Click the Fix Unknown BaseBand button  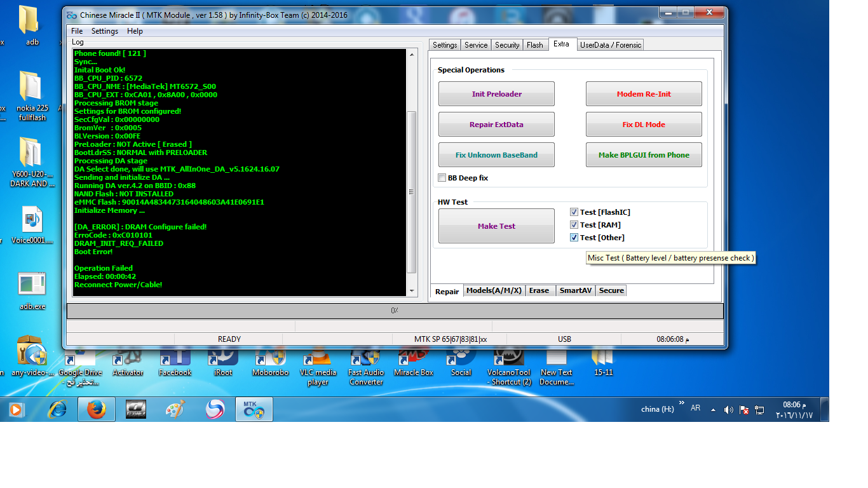[496, 155]
